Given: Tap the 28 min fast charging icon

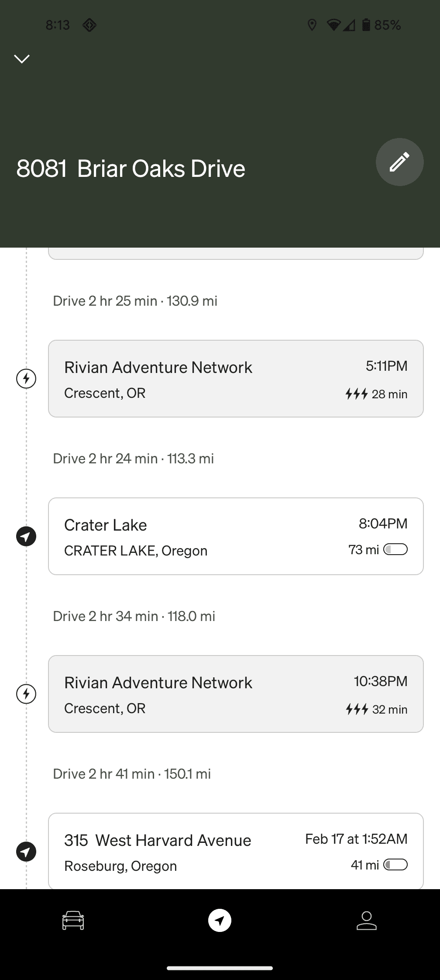Looking at the screenshot, I should [x=357, y=394].
